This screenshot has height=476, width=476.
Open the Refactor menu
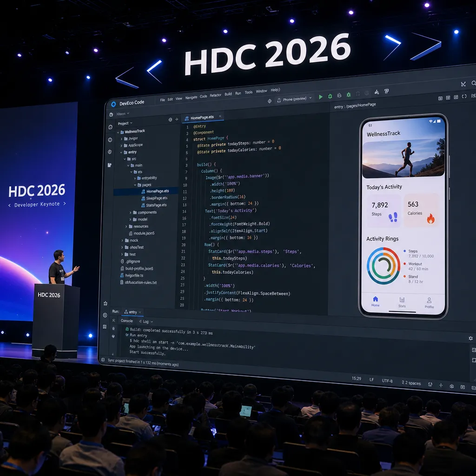216,95
